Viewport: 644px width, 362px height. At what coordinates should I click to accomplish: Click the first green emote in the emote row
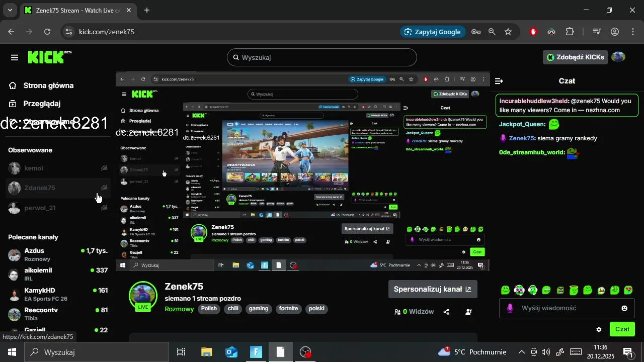click(x=506, y=290)
